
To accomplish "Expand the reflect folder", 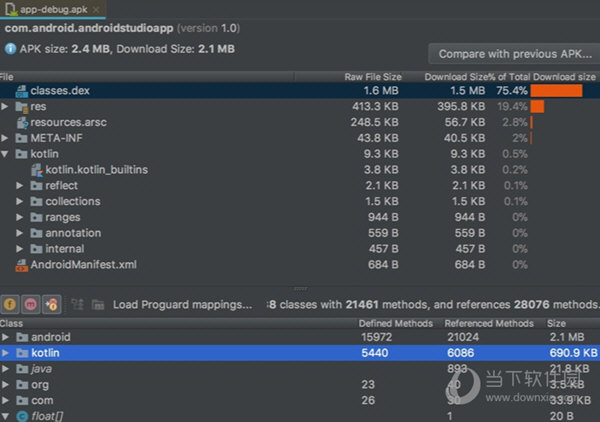I will [x=20, y=186].
